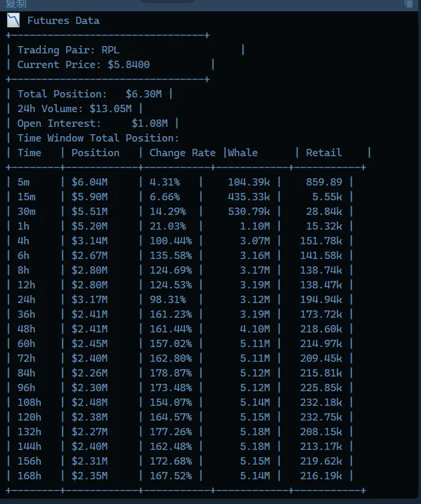Click retail value 28.84k
The image size is (421, 504).
324,212
